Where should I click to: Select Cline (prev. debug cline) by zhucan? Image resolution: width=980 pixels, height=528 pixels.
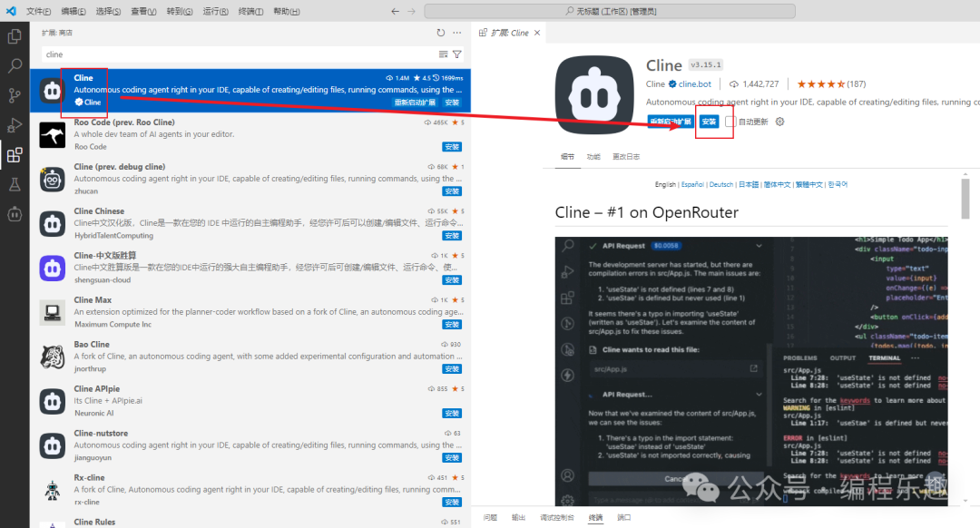coord(250,179)
